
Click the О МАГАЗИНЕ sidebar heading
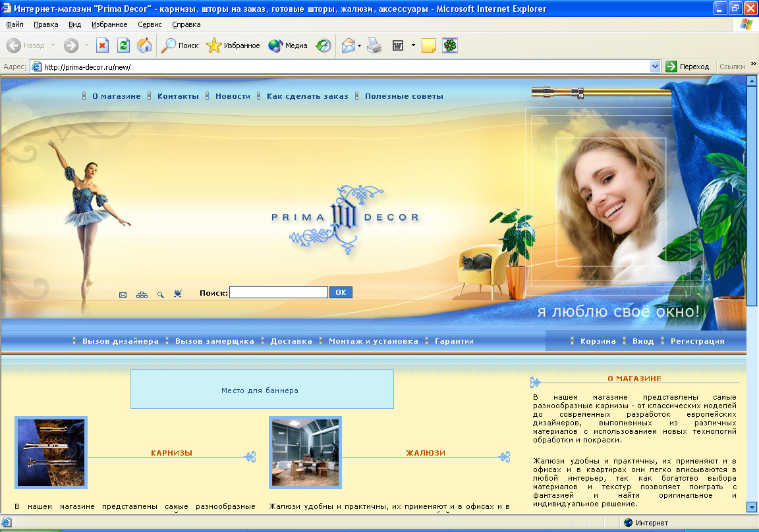tap(634, 379)
